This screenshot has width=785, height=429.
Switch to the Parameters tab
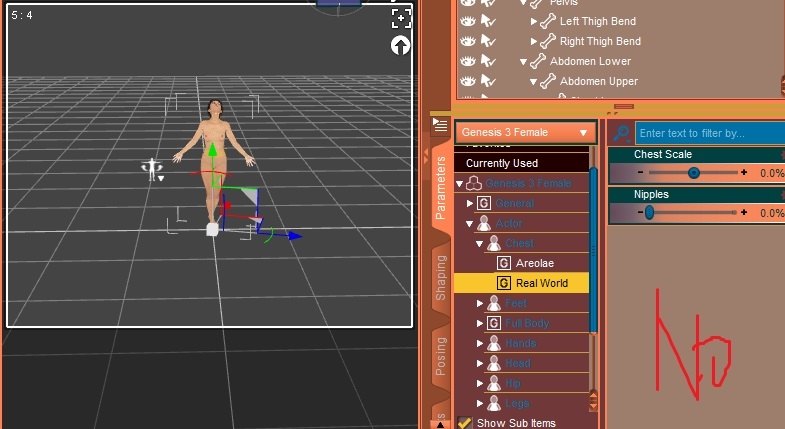point(440,188)
